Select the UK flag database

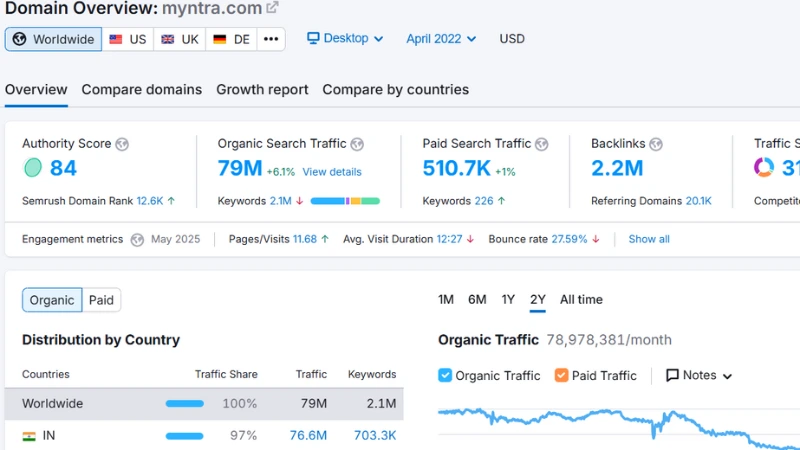click(x=180, y=39)
